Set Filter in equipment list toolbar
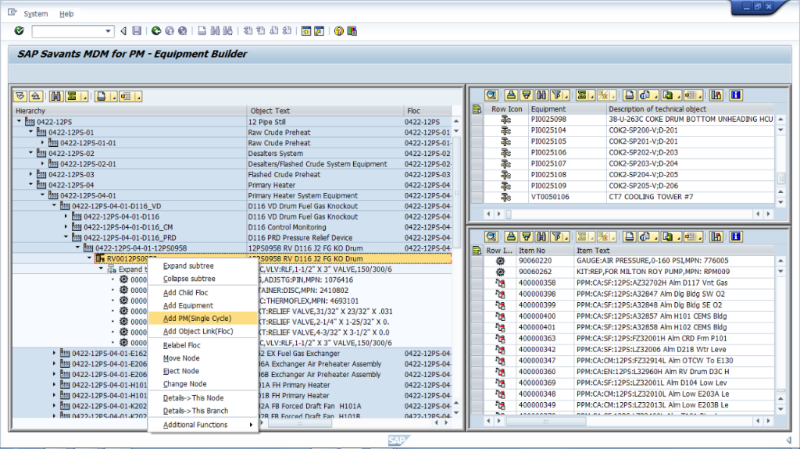 click(x=557, y=95)
